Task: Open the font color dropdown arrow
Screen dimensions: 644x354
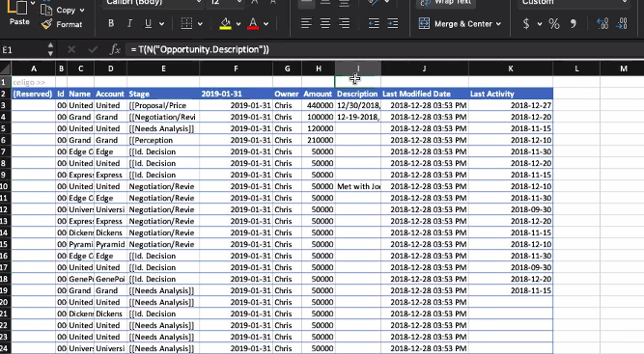Action: tap(266, 24)
